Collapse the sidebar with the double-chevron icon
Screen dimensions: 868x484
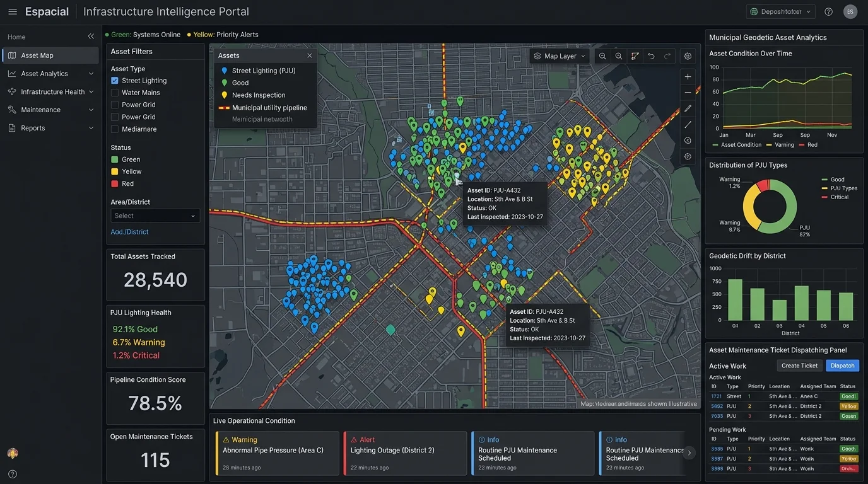tap(91, 37)
